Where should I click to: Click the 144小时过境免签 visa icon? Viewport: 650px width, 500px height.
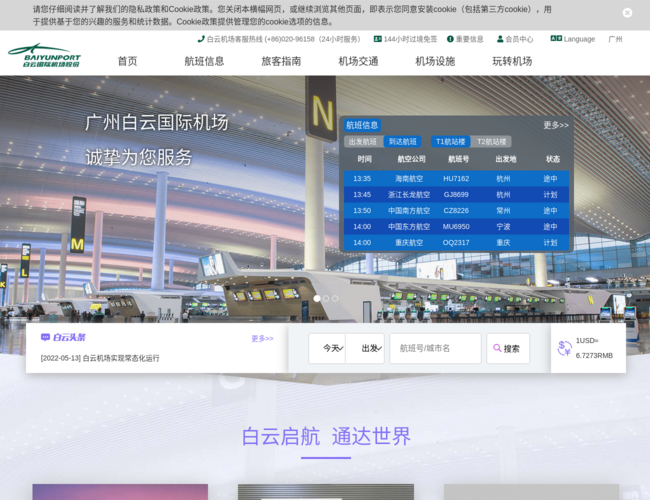[x=377, y=39]
